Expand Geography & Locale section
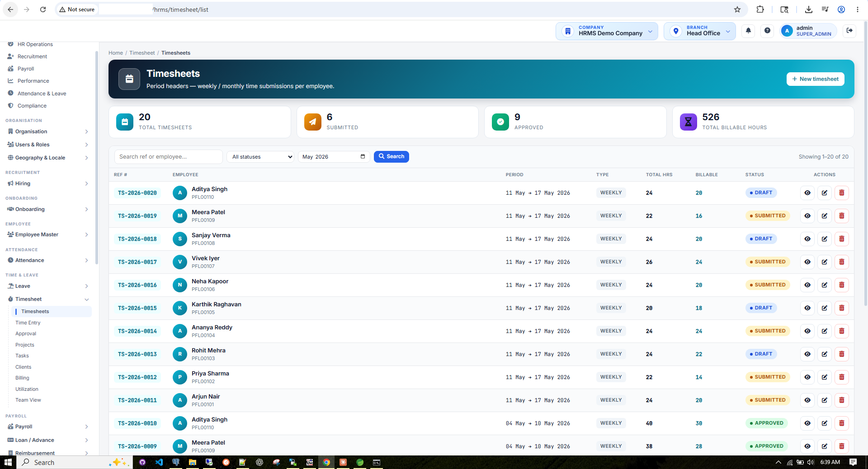Image resolution: width=868 pixels, height=469 pixels. (48, 158)
